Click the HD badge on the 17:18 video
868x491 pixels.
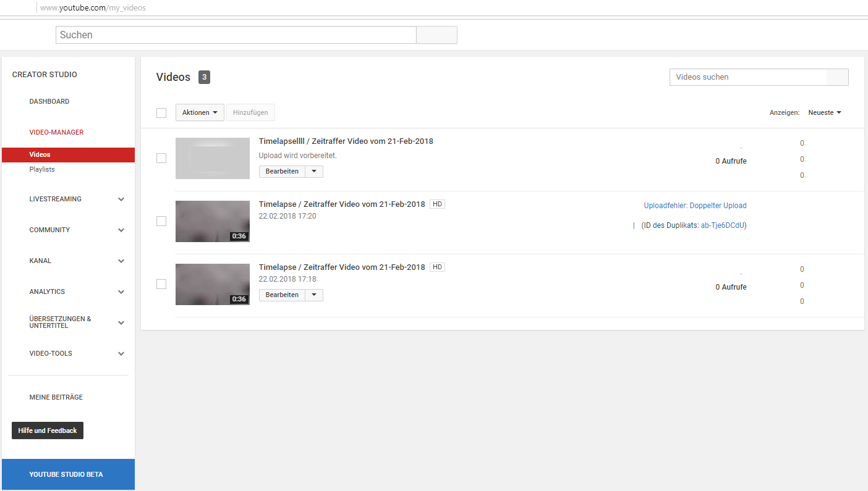coord(438,267)
